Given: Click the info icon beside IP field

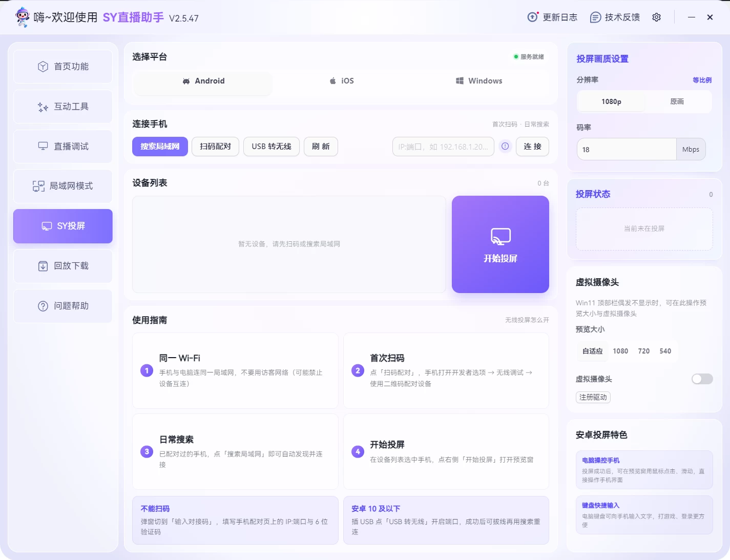Looking at the screenshot, I should [505, 147].
